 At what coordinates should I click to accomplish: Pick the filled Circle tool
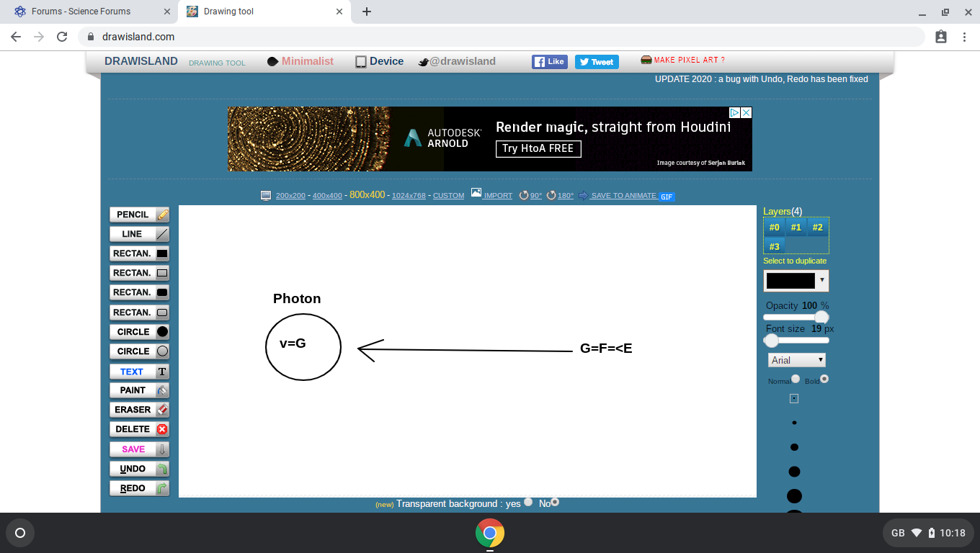[x=140, y=332]
